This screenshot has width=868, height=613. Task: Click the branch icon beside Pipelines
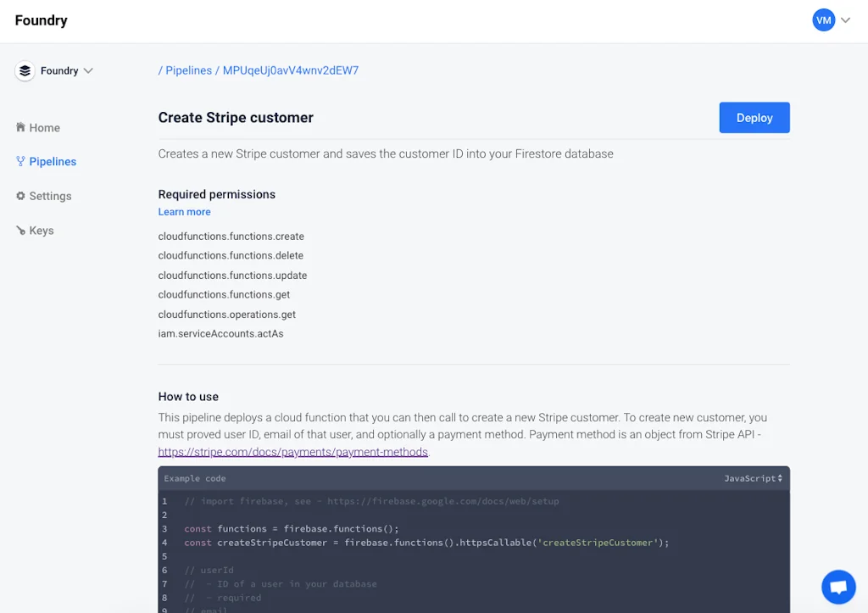click(20, 161)
